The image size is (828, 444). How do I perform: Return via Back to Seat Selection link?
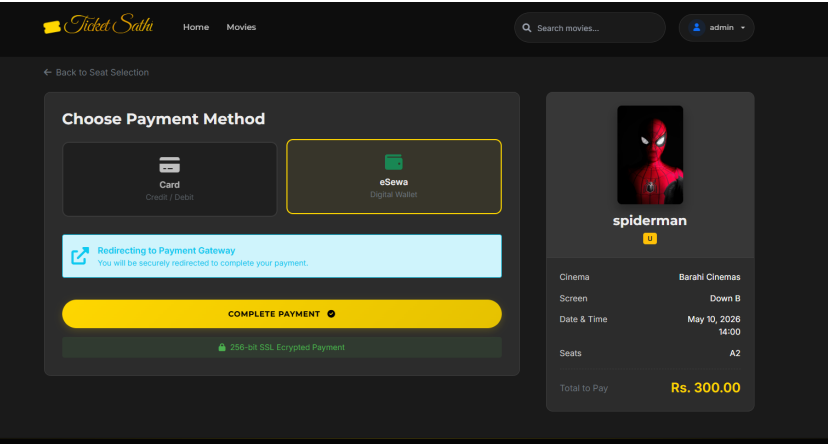tap(96, 72)
